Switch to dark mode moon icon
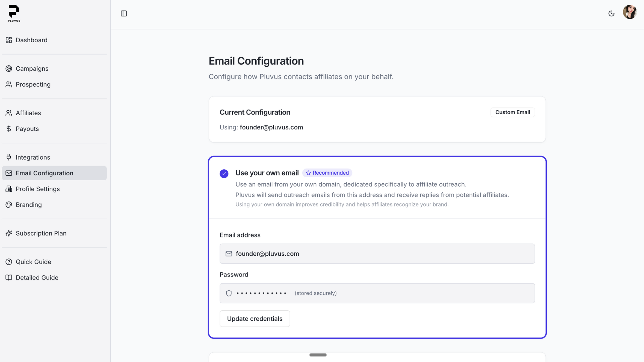 (x=611, y=13)
